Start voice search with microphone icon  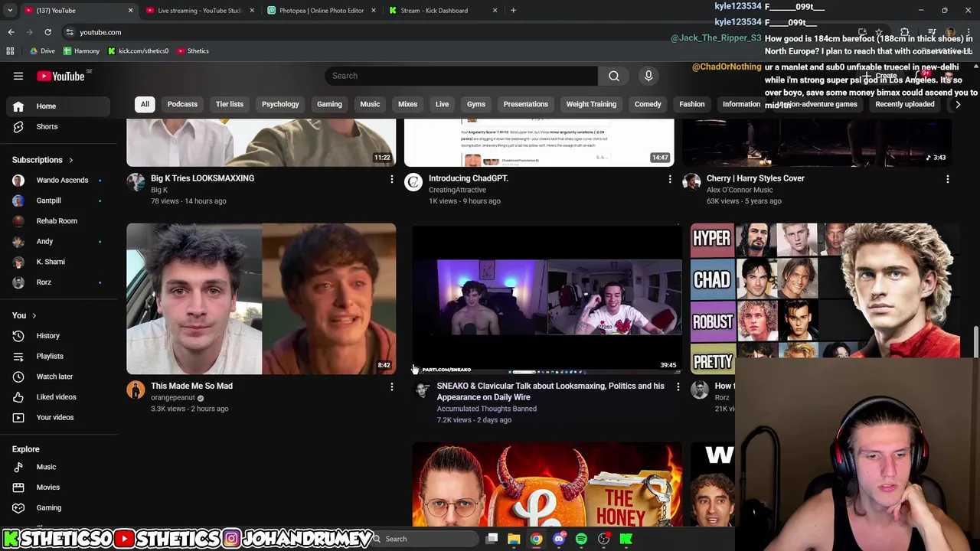(x=648, y=76)
